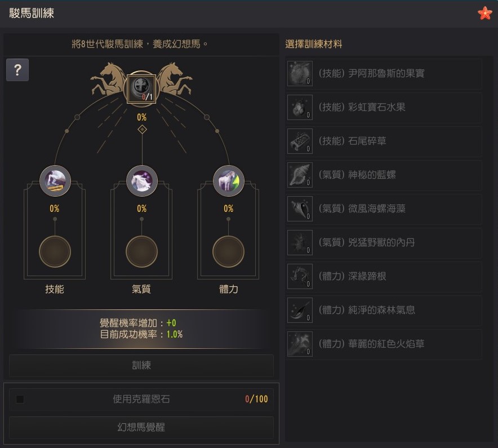Click the red starfish icon in title bar

point(484,13)
